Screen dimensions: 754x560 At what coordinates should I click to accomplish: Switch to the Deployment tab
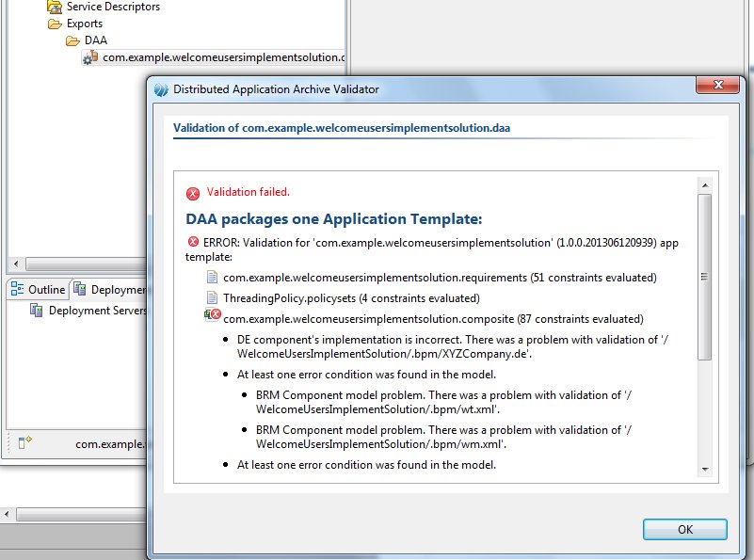110,289
